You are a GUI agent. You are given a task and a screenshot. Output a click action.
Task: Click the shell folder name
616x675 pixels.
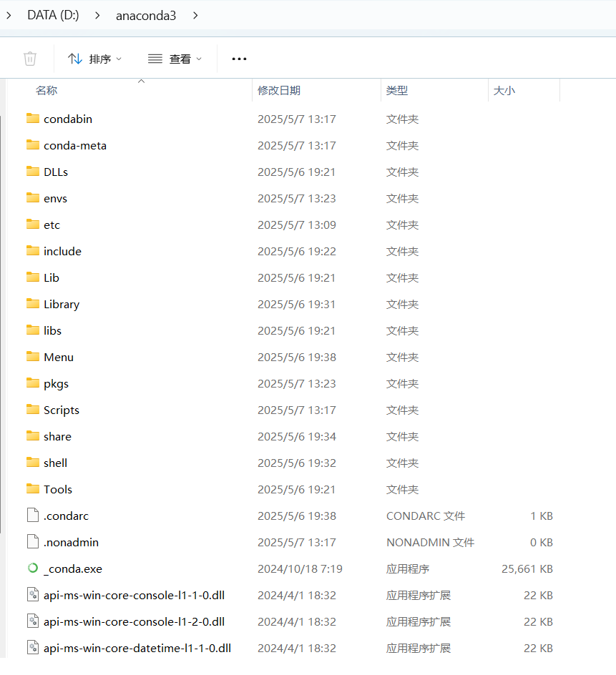tap(56, 463)
